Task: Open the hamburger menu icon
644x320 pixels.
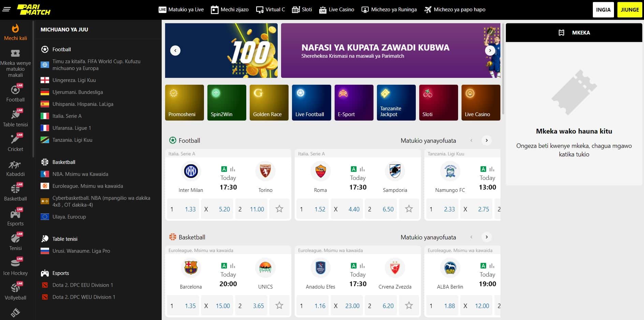Action: [6, 9]
